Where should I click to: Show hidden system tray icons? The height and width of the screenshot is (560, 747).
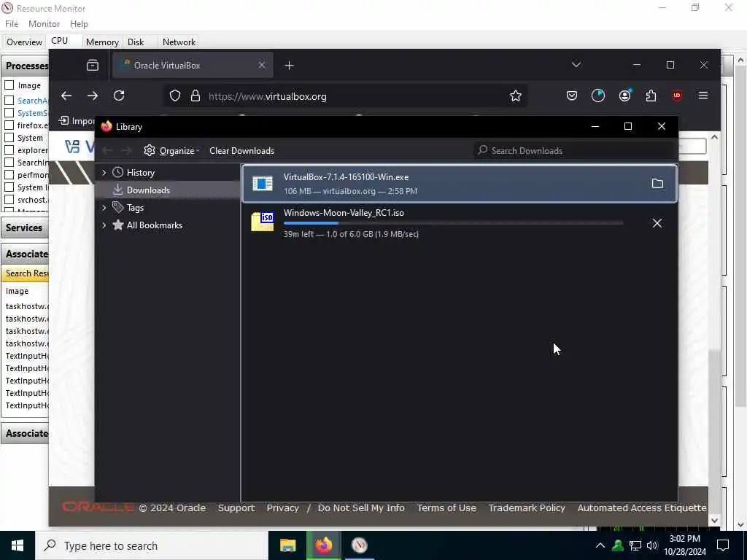[x=600, y=545]
